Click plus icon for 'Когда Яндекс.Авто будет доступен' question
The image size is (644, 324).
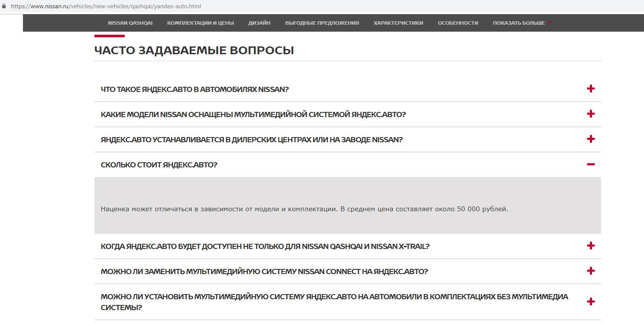click(591, 246)
